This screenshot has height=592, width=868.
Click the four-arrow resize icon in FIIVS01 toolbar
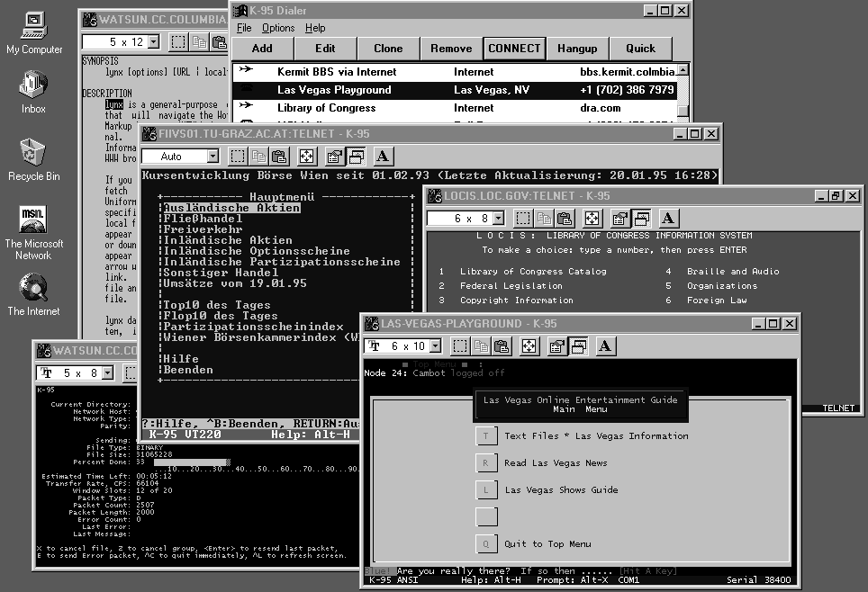pyautogui.click(x=306, y=157)
